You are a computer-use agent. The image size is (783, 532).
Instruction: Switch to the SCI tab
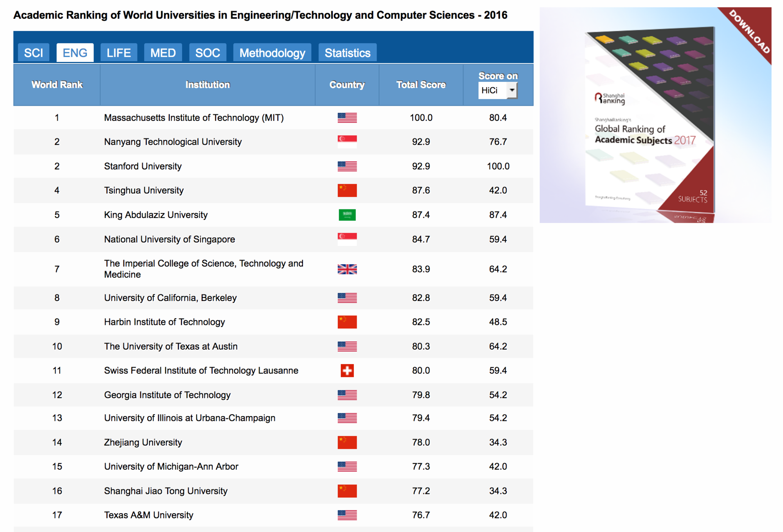(33, 53)
